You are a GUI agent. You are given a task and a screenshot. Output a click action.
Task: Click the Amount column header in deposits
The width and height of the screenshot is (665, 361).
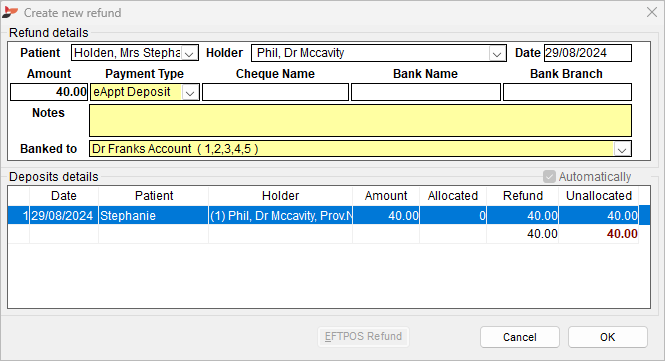[x=386, y=196]
